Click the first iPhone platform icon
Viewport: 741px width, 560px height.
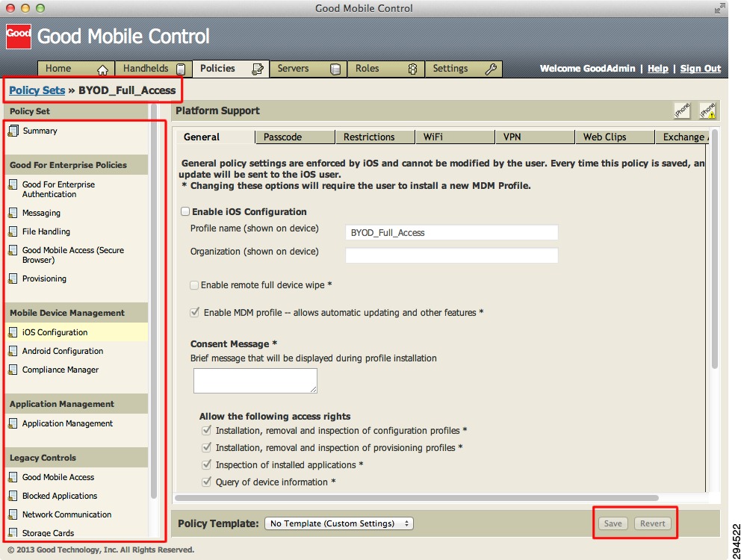682,111
